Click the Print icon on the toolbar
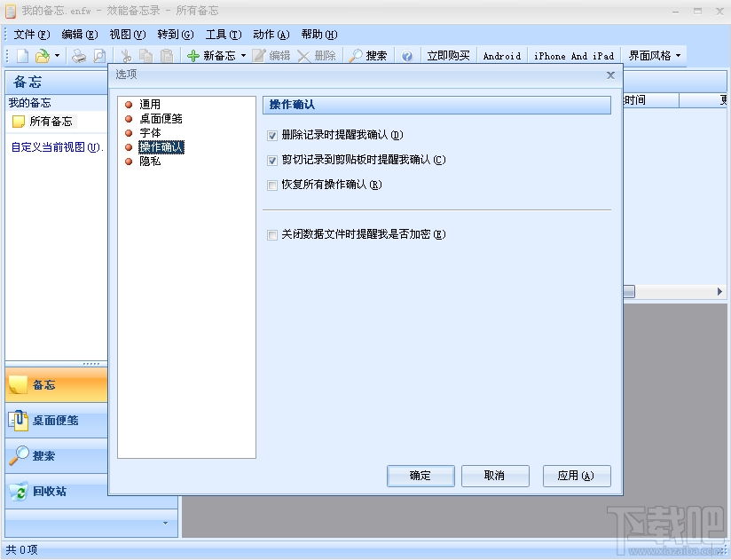Screen dimensions: 731x560 pyautogui.click(x=78, y=55)
